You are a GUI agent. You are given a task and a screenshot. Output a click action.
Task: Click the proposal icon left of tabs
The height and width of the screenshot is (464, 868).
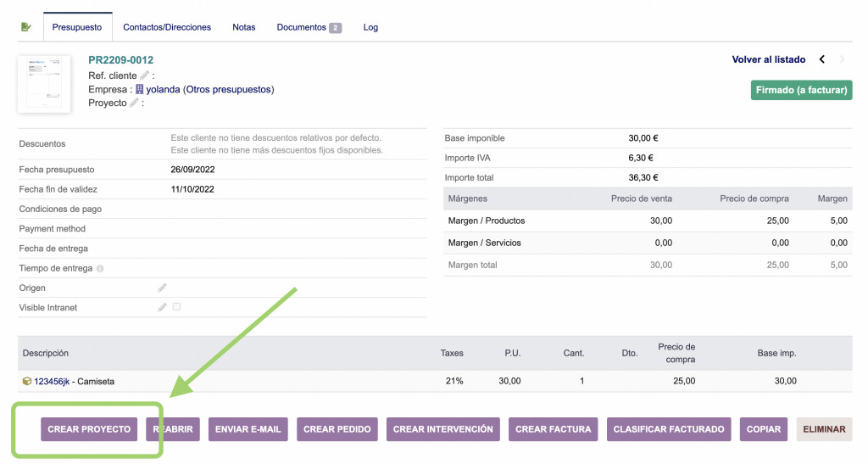(26, 27)
